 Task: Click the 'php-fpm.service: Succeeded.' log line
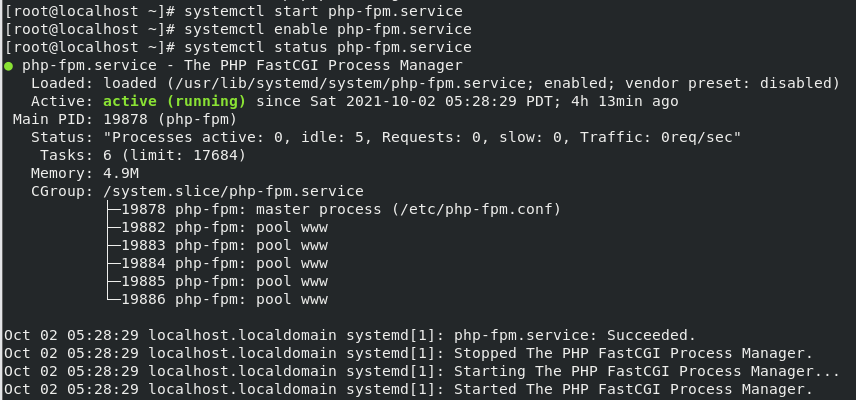tap(350, 335)
